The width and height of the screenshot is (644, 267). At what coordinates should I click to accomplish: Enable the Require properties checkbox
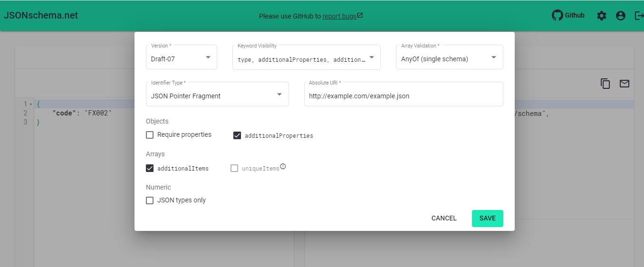pyautogui.click(x=150, y=135)
